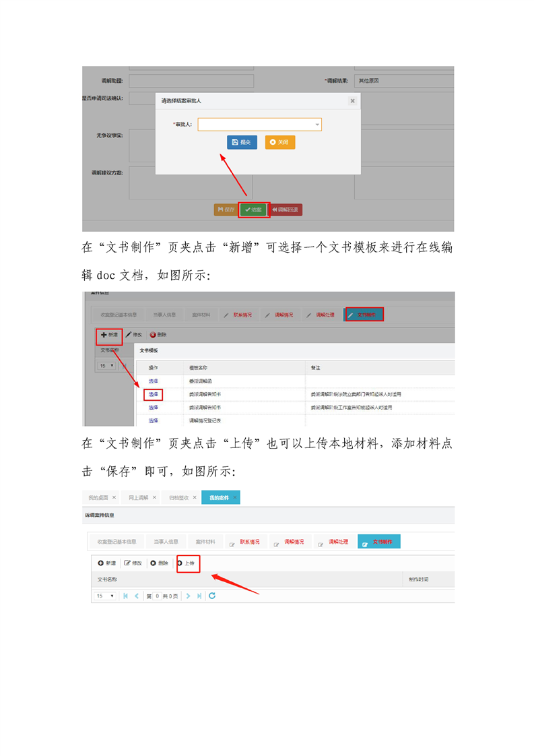The height and width of the screenshot is (756, 534).
Task: Open 案件材料 tab in bottom screenshot
Action: [205, 542]
